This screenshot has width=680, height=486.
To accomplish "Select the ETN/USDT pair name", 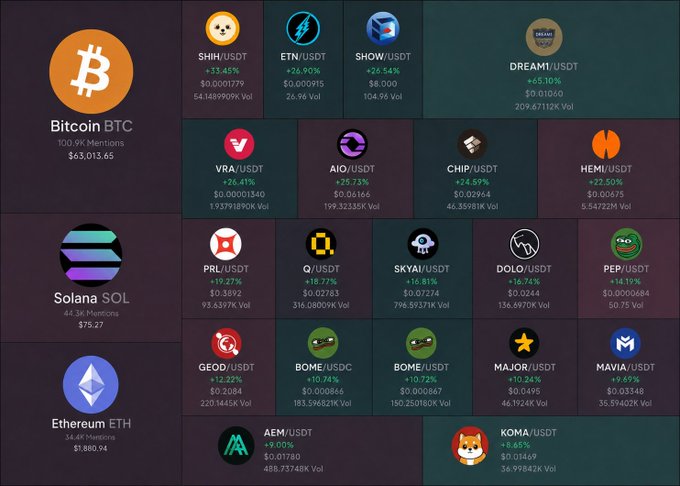I will pyautogui.click(x=303, y=57).
